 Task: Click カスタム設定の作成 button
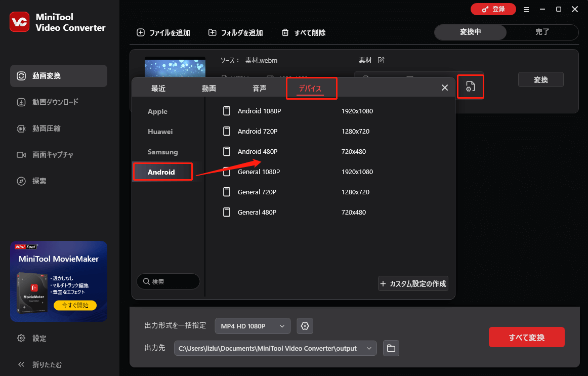[x=413, y=283]
